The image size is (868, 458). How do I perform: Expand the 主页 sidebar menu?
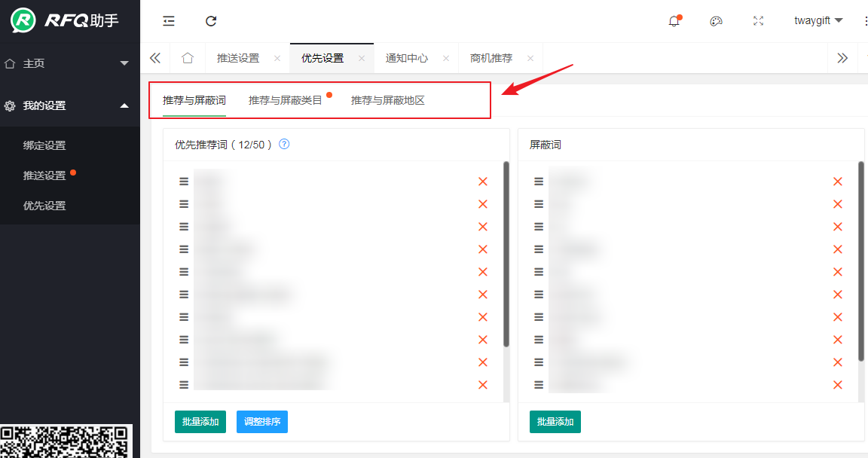(x=69, y=63)
